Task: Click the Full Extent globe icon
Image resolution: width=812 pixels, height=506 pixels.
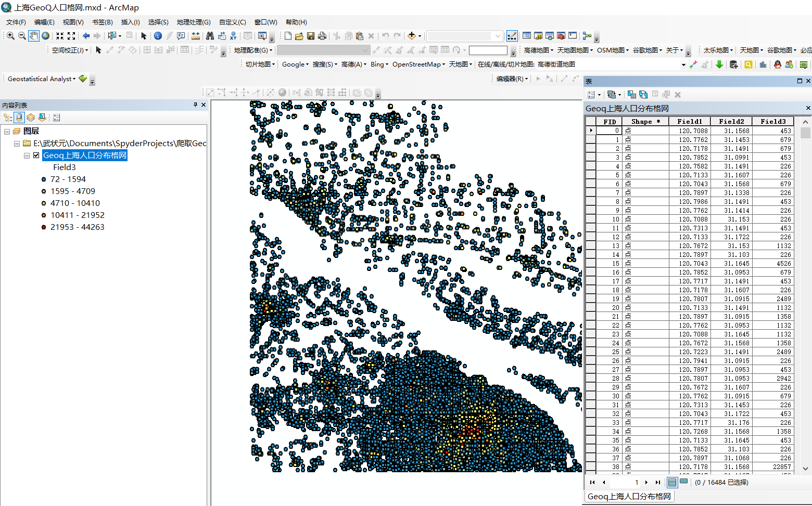Action: [46, 36]
